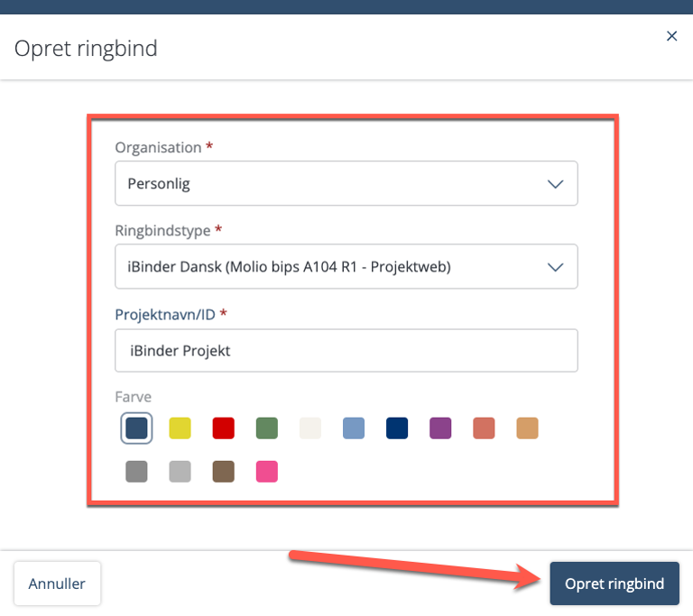Choose the light gray color swatch

(180, 472)
